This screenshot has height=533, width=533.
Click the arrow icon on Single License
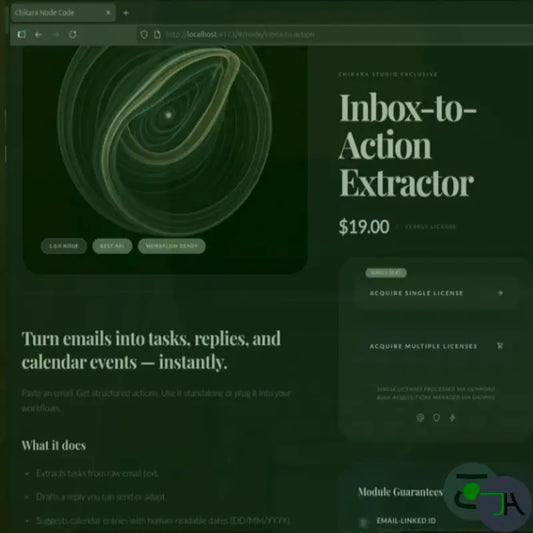click(500, 293)
